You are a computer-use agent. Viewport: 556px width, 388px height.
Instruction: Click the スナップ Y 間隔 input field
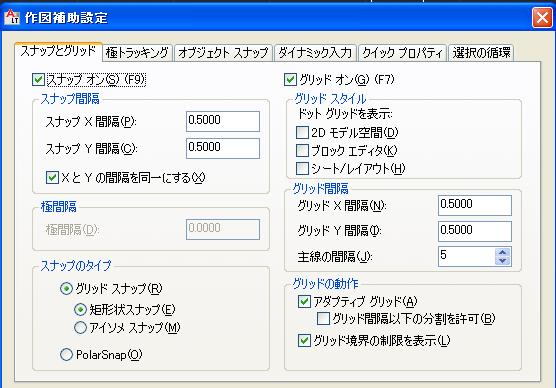point(223,148)
